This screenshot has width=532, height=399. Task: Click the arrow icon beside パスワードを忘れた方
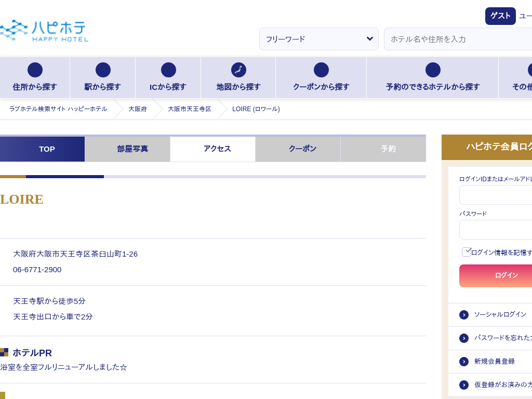464,338
